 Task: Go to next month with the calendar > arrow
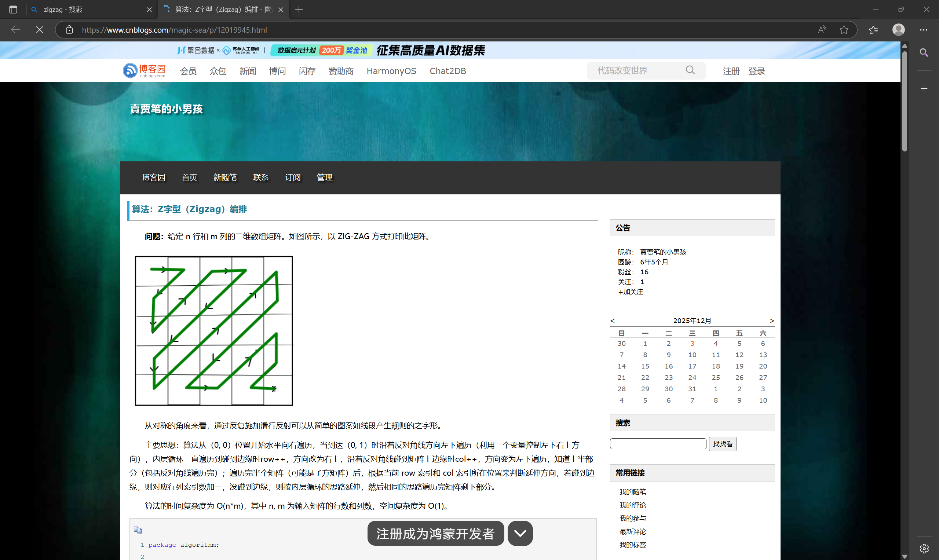click(x=772, y=321)
